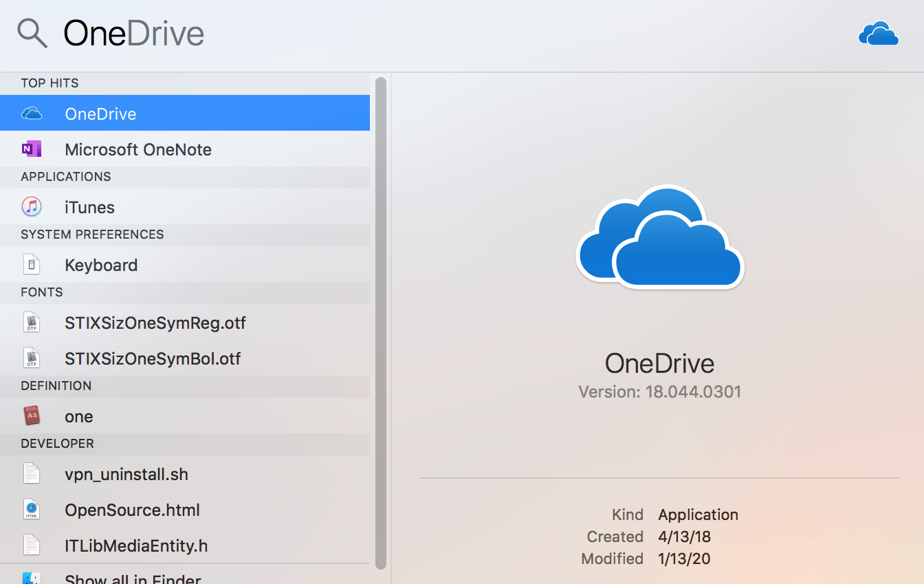
Task: Click the Safari HTML icon beside OpenSource.html
Action: (x=32, y=509)
